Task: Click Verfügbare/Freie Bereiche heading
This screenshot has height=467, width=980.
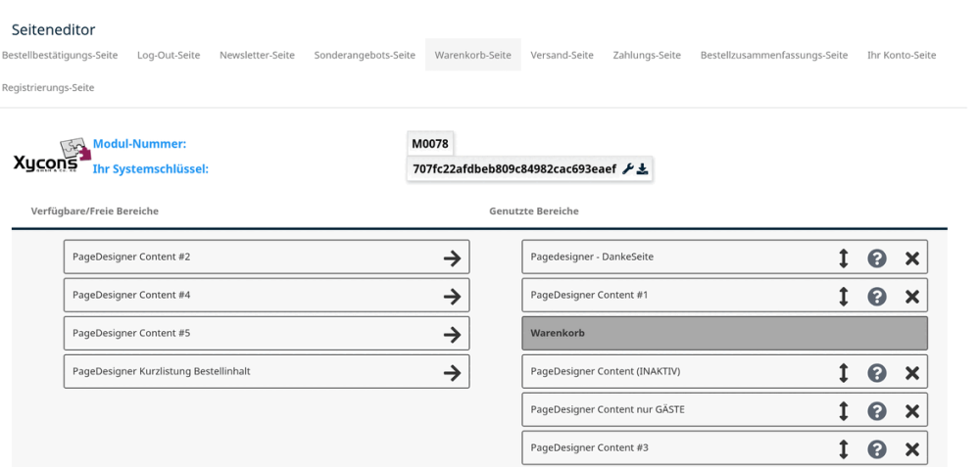Action: point(94,211)
